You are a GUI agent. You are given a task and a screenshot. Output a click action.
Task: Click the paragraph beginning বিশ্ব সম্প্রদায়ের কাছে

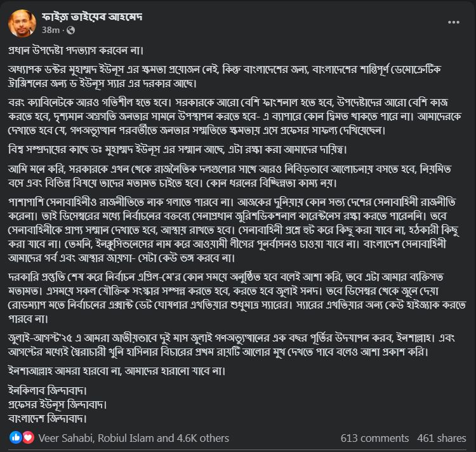coord(178,150)
